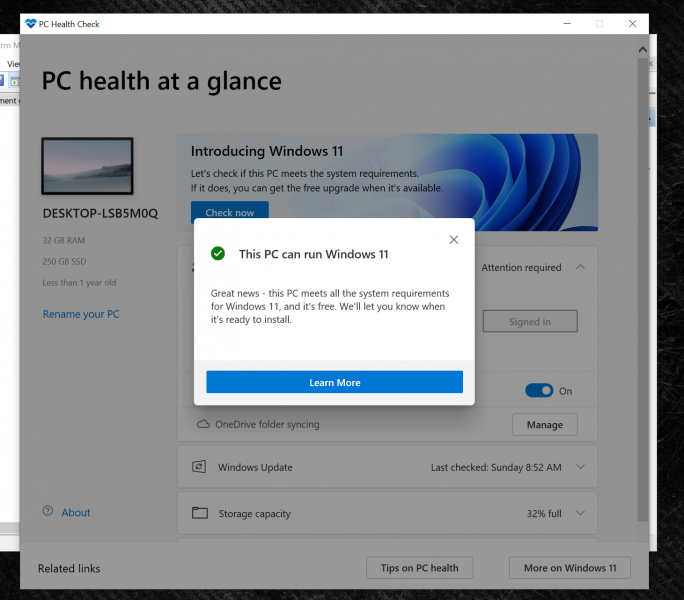684x600 pixels.
Task: Close the 'This PC can run Windows 11' dialog
Action: click(x=454, y=240)
